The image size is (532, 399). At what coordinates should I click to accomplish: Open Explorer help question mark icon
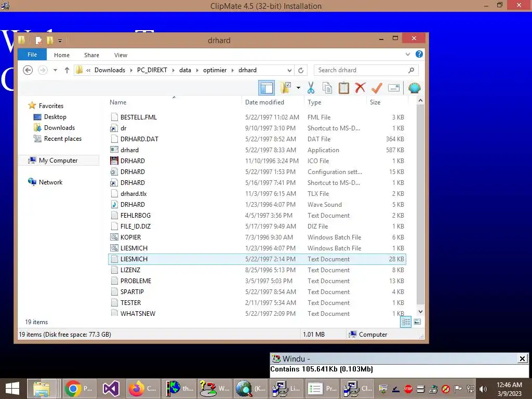(x=419, y=54)
